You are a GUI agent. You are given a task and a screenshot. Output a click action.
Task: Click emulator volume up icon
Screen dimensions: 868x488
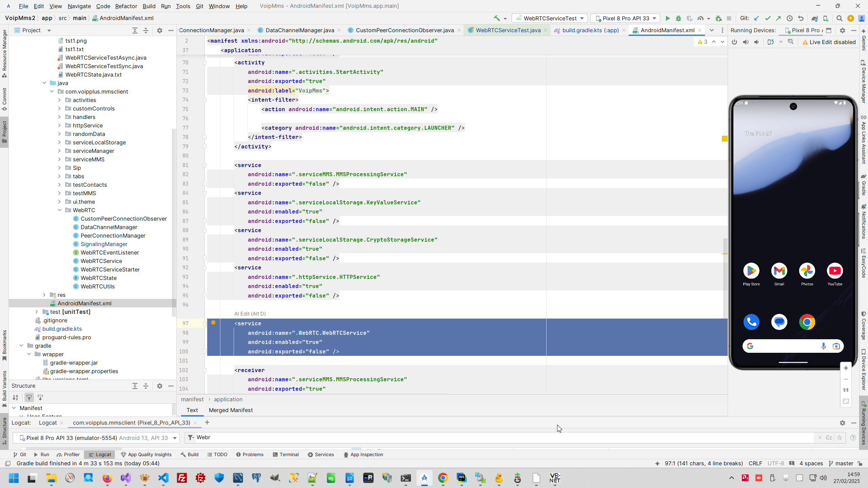click(x=746, y=42)
